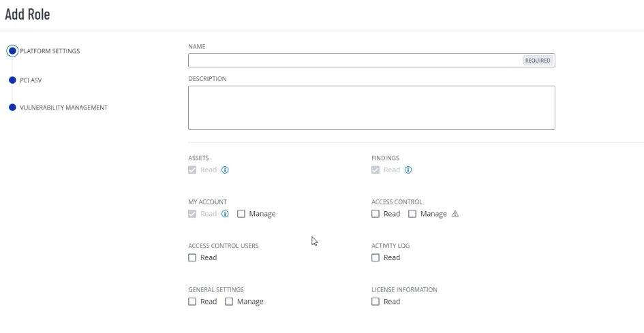This screenshot has width=644, height=333.
Task: Click the info icon beside Findings Read
Action: 408,170
